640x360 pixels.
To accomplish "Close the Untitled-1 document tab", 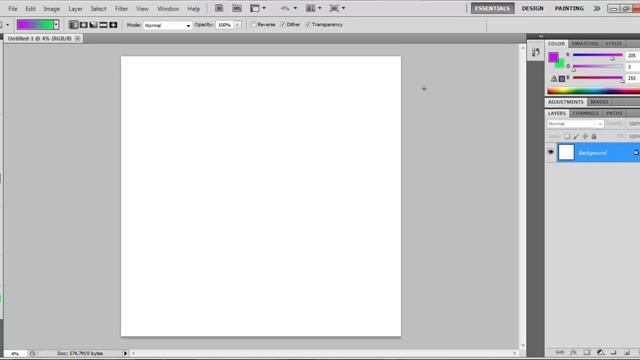I will coord(77,38).
